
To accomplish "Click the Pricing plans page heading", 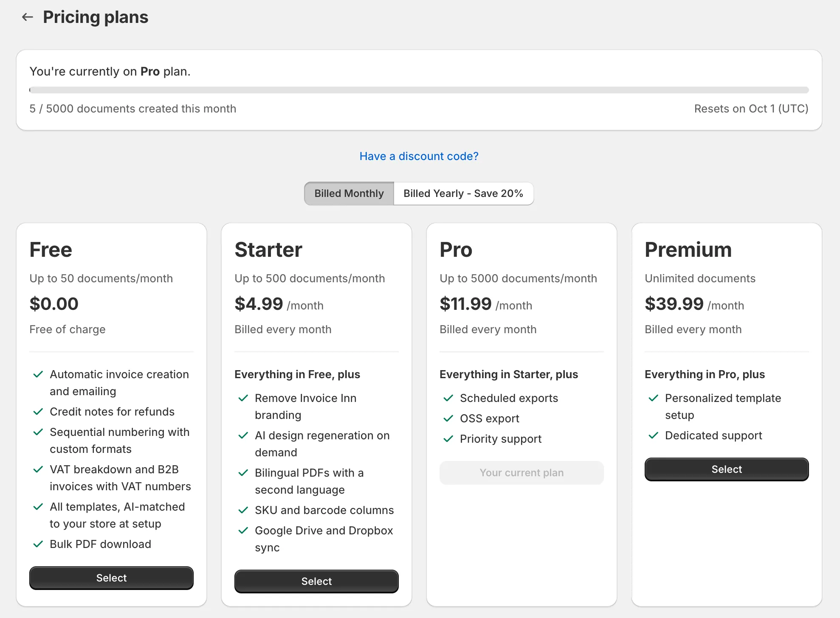I will [x=96, y=17].
